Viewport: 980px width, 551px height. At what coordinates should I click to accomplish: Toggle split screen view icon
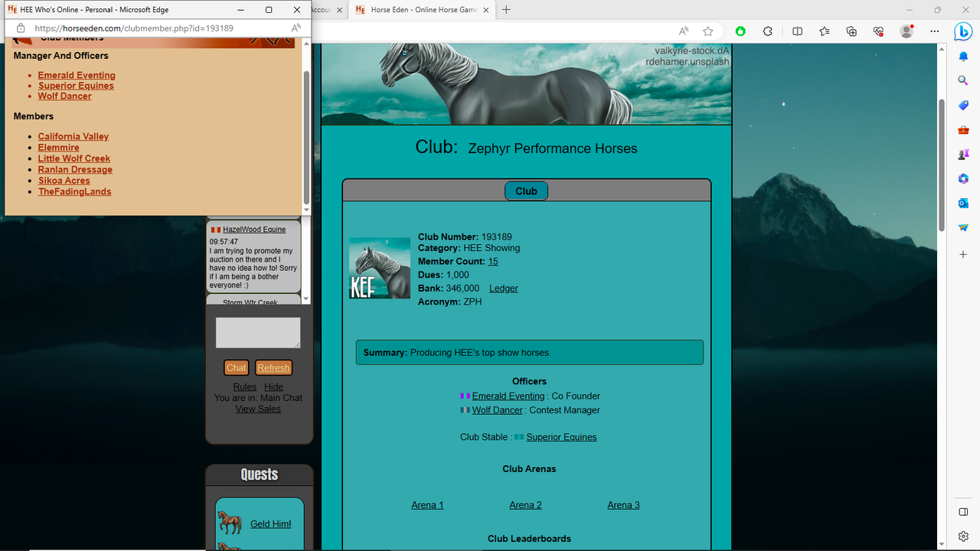[x=797, y=31]
